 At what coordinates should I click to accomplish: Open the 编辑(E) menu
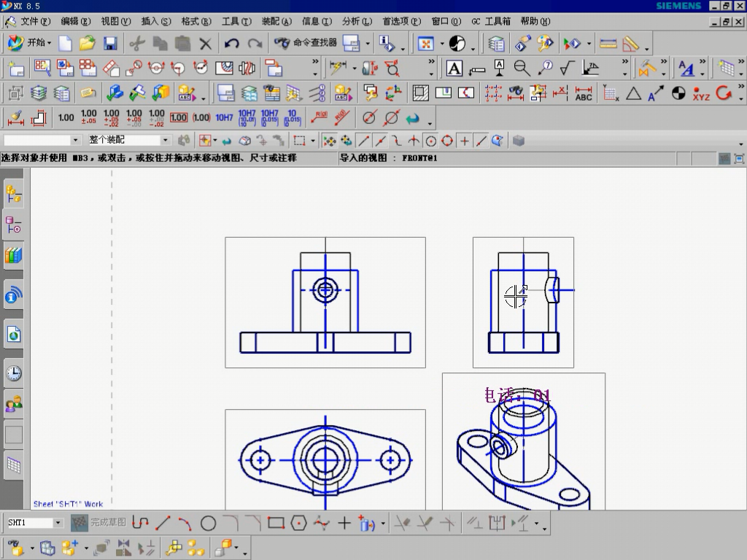[x=75, y=21]
